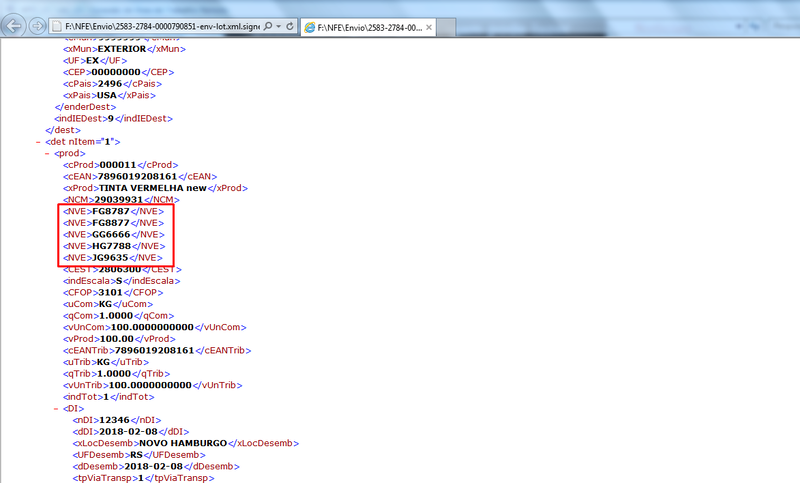Select the UF value EX
The image size is (800, 483).
click(x=92, y=61)
